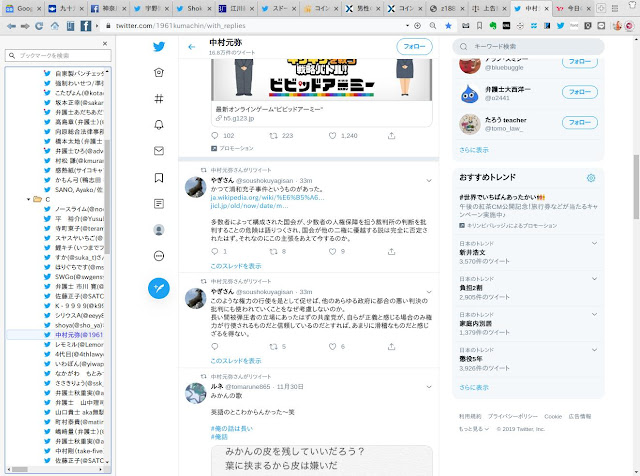
Task: Switch to the Goog browser tab
Action: pyautogui.click(x=23, y=8)
